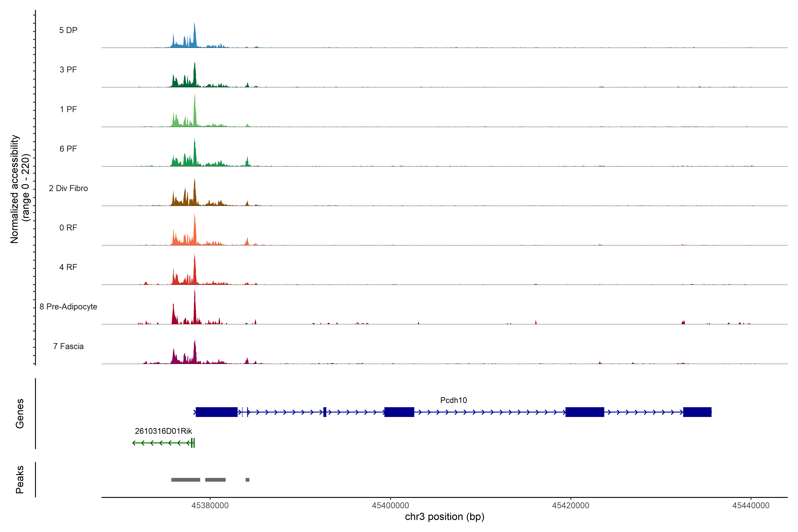Click the 1 PF track label
Screen dimensions: 798x532
tap(68, 109)
